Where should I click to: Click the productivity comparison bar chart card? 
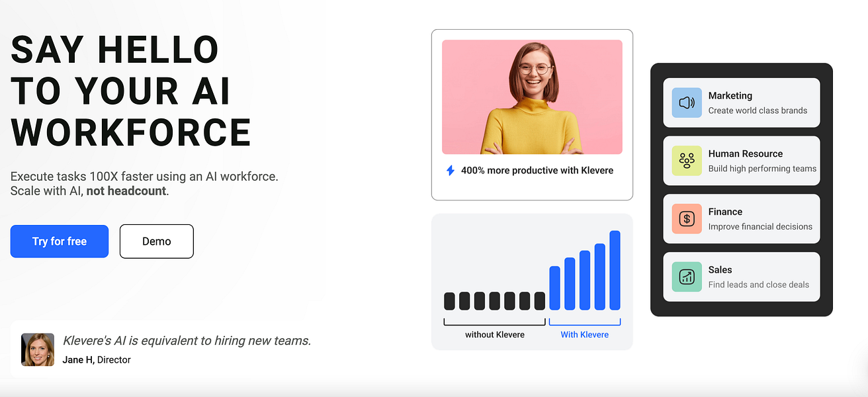pos(532,281)
